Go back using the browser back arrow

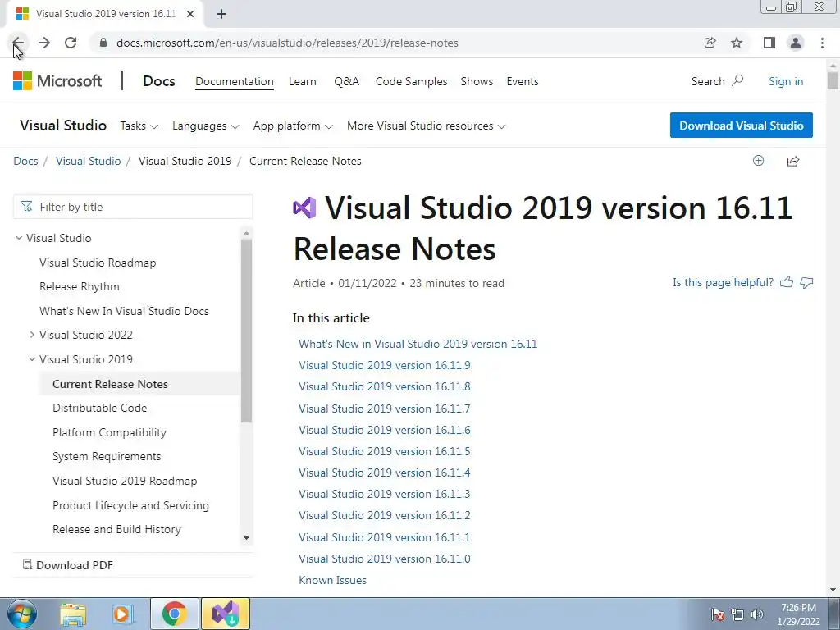pos(18,43)
